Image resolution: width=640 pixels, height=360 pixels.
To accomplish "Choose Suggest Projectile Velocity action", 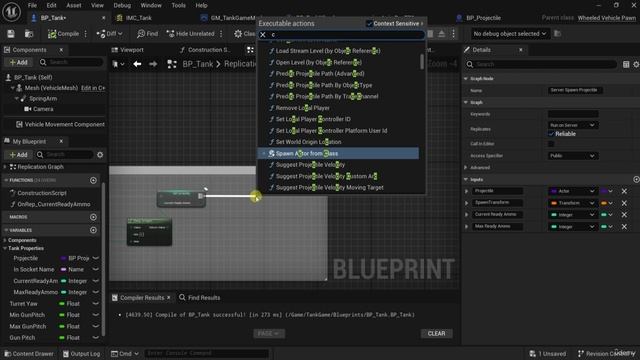I will tap(310, 165).
